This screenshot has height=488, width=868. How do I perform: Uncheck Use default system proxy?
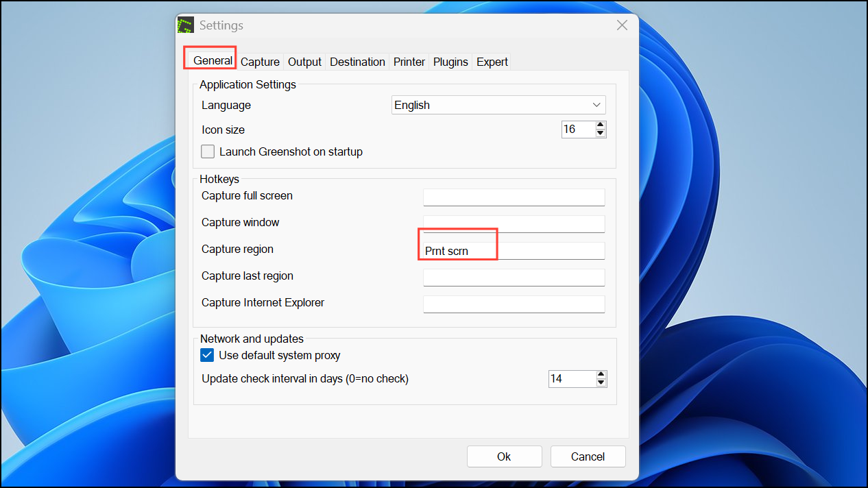207,355
